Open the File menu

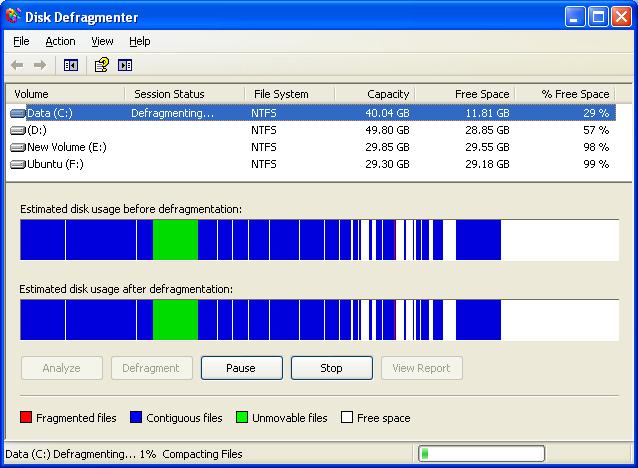[21, 42]
